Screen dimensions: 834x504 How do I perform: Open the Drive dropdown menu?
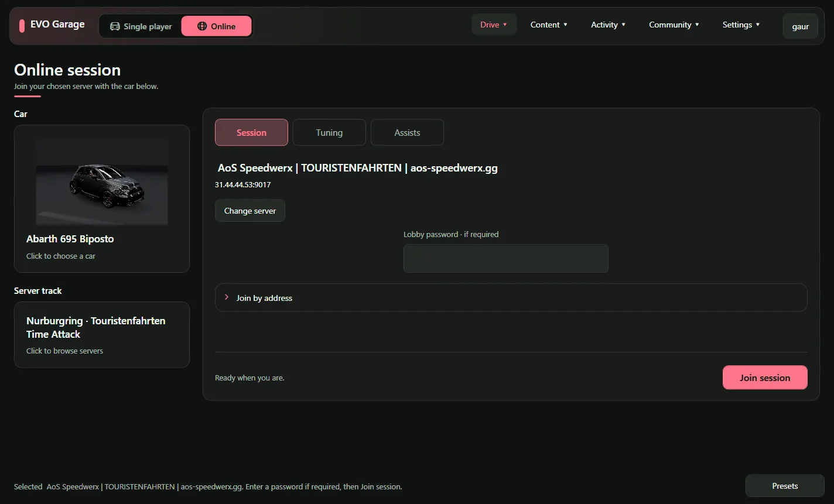(494, 25)
